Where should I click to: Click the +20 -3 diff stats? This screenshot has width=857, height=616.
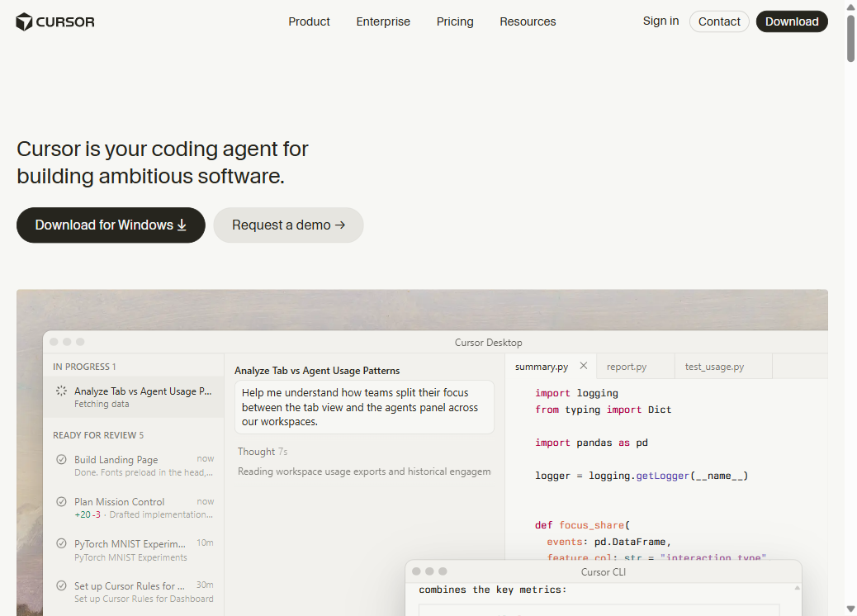tap(88, 515)
